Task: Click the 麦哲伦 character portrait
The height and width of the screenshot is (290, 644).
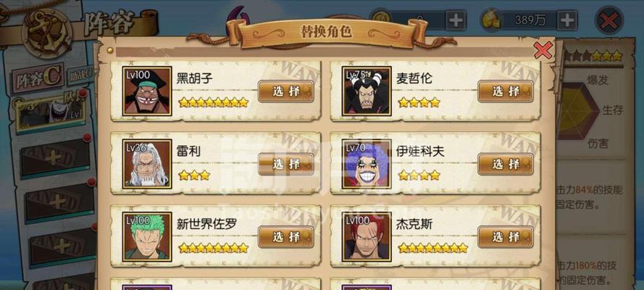Action: click(x=367, y=91)
